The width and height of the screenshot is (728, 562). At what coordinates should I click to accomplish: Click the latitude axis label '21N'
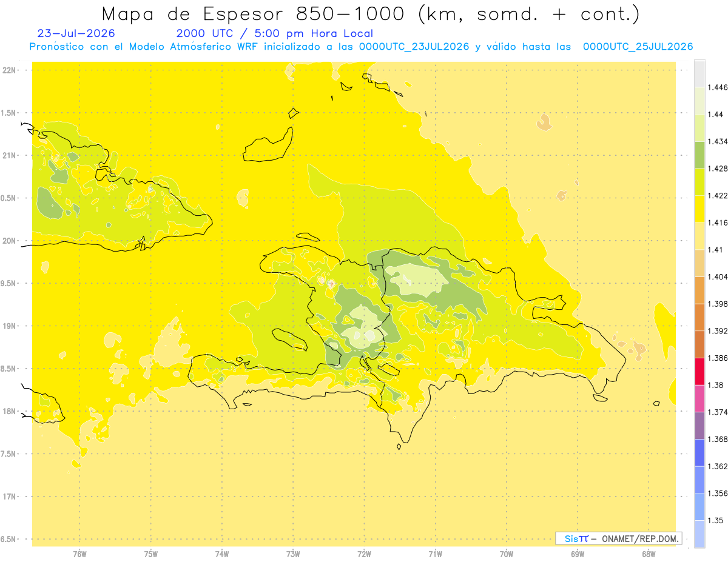(x=10, y=156)
